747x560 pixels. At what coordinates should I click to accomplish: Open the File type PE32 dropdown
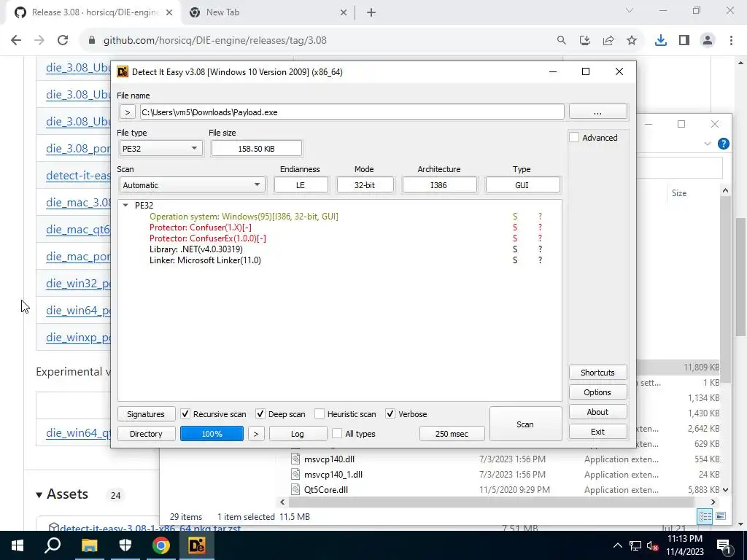(x=160, y=149)
